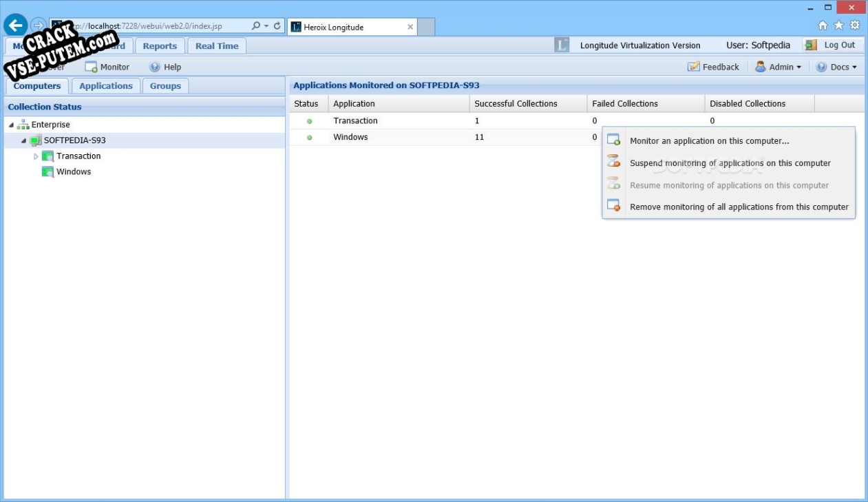868x502 pixels.
Task: Click the Windows computer icon under Transaction
Action: coord(47,171)
